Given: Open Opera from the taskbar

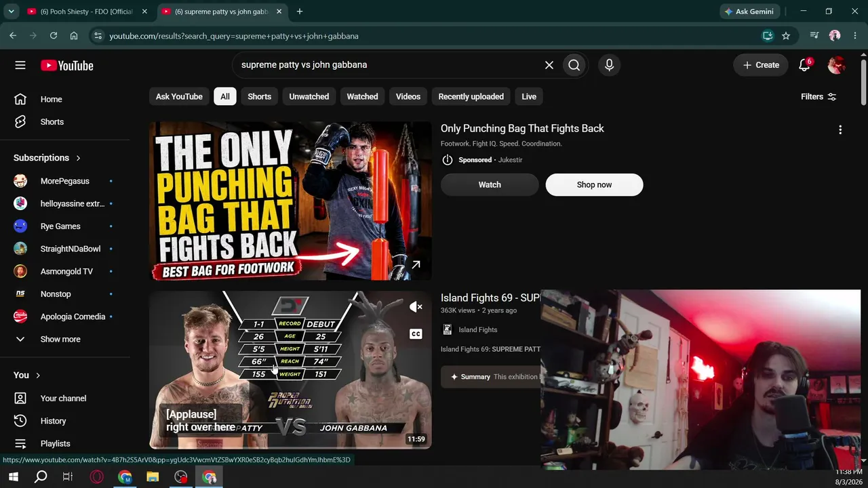Looking at the screenshot, I should click(x=96, y=477).
